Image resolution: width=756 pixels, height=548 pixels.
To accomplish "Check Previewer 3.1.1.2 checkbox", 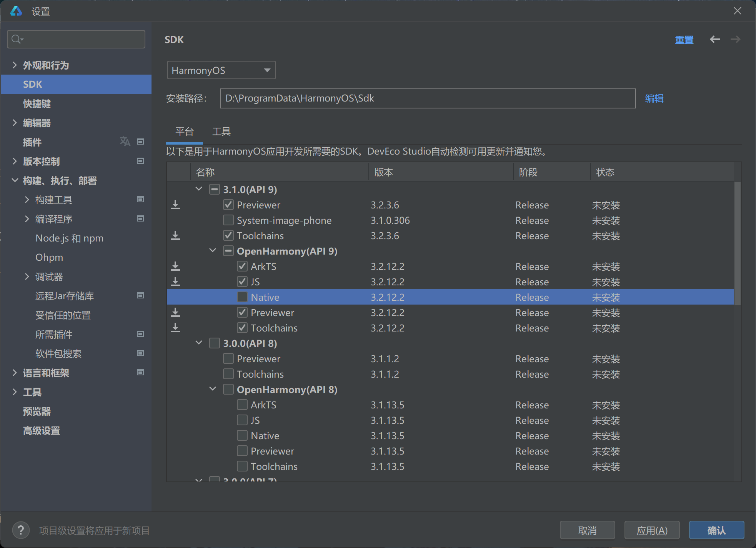I will coord(228,358).
